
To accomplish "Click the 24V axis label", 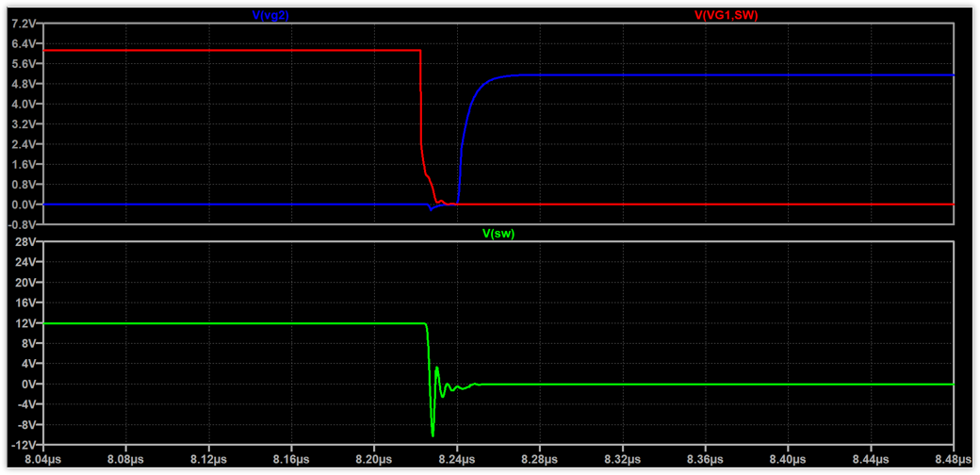I will click(x=27, y=262).
